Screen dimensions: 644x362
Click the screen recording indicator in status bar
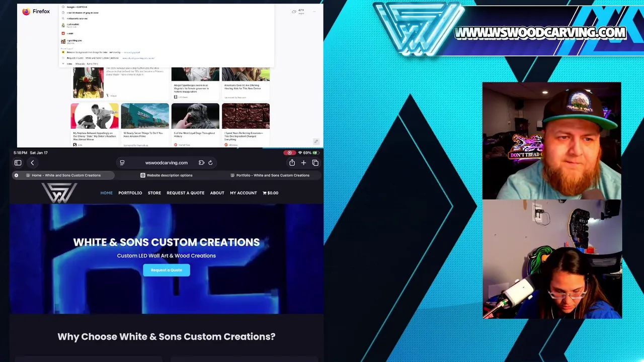coord(289,152)
